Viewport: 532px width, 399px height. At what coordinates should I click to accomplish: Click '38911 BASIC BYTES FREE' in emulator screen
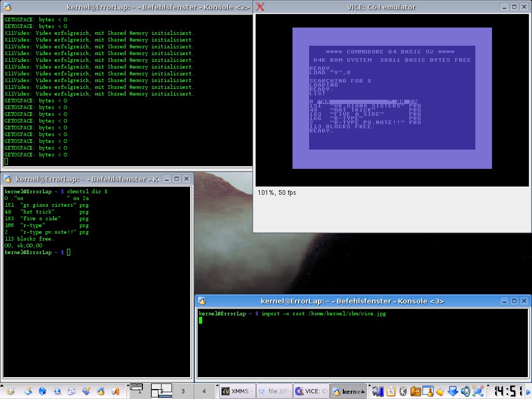[425, 60]
